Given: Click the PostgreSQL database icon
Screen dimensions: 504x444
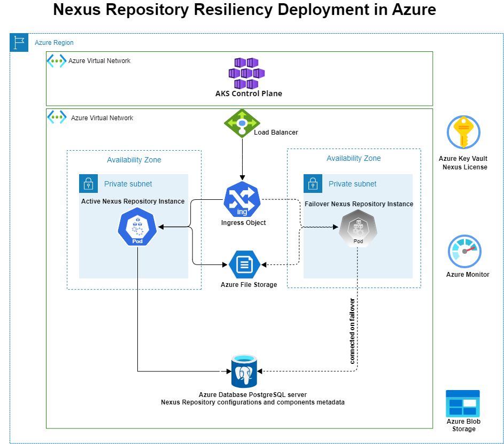Looking at the screenshot, I should pos(244,371).
